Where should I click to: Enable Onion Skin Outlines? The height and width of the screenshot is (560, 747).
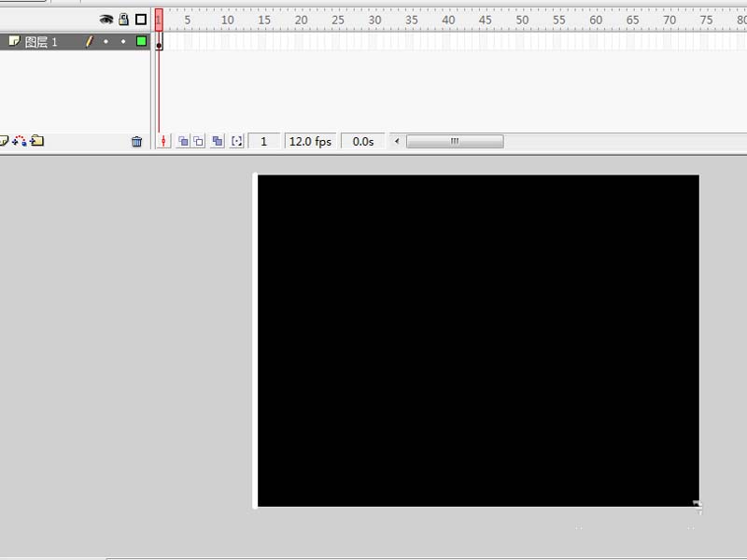[x=199, y=141]
